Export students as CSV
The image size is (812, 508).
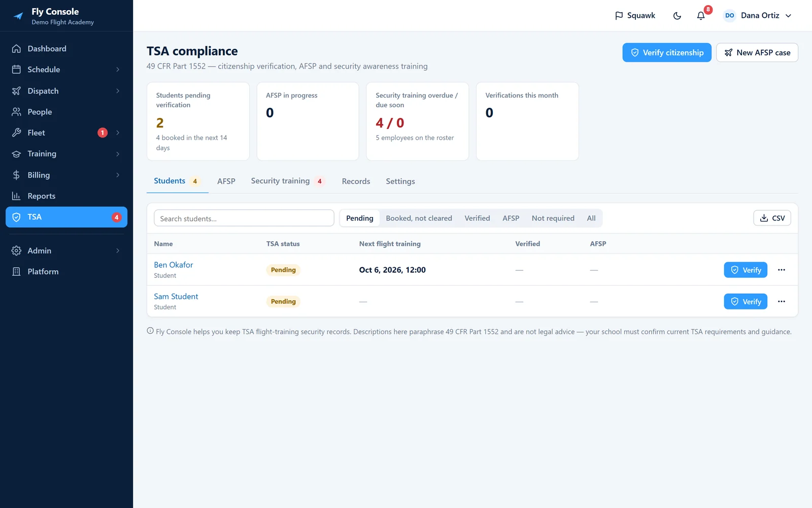click(772, 218)
